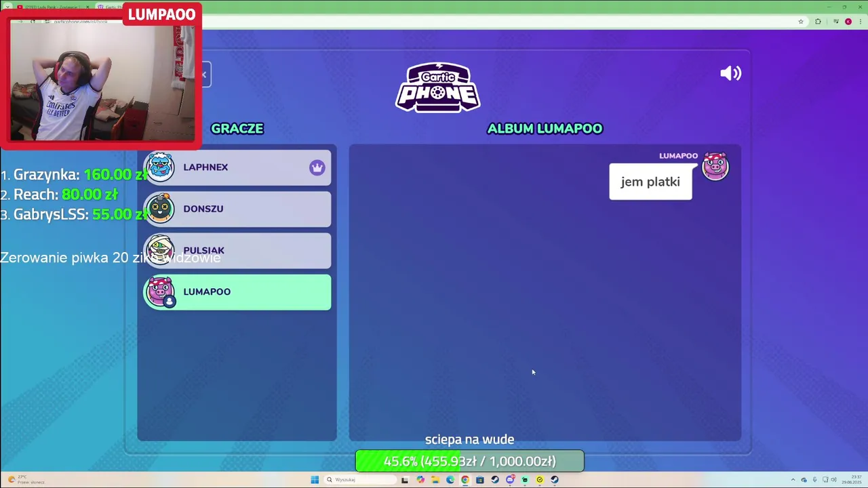The height and width of the screenshot is (488, 868).
Task: Click the donation goal progress bar
Action: click(x=469, y=461)
